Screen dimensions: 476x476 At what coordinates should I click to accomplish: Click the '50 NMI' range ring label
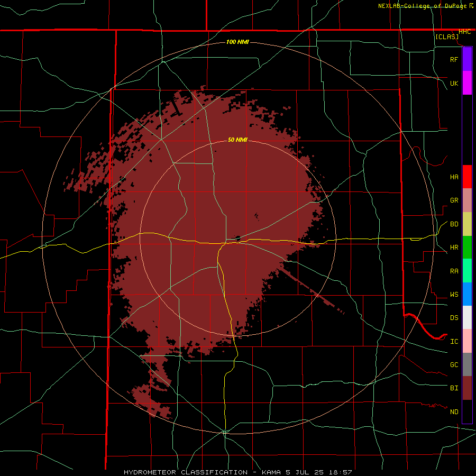237,140
